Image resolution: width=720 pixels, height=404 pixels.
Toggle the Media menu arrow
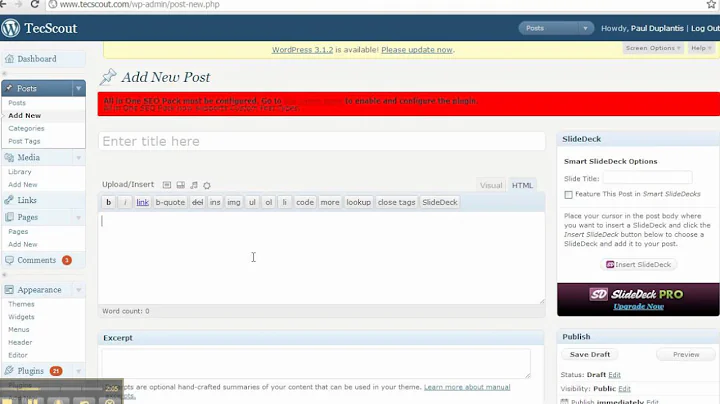click(x=79, y=157)
